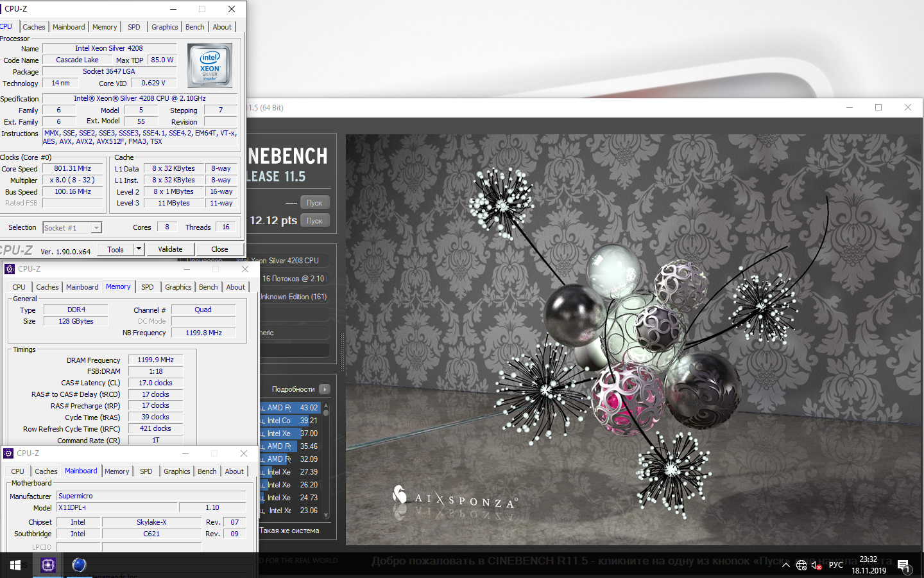This screenshot has height=578, width=924.
Task: Open the About tab in the top CPU-Z window
Action: [222, 27]
